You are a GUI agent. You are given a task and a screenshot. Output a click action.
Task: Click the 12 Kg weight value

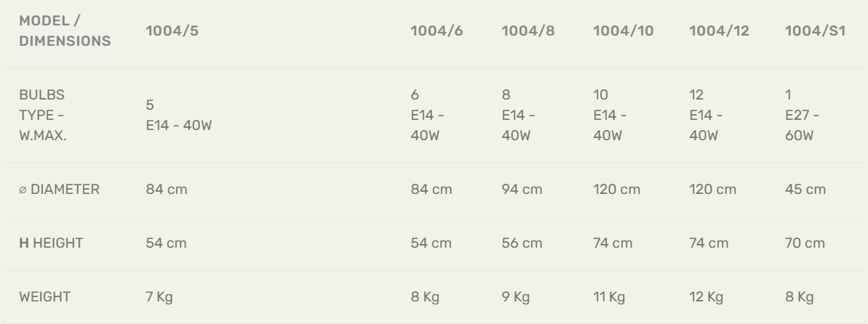tap(706, 297)
